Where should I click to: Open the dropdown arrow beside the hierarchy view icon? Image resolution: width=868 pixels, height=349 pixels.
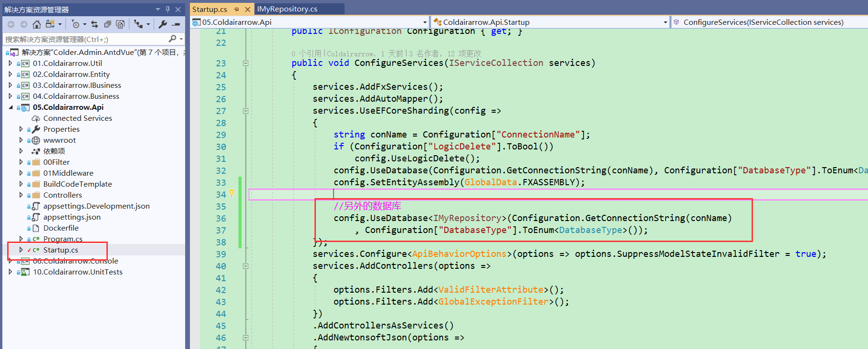tap(148, 24)
